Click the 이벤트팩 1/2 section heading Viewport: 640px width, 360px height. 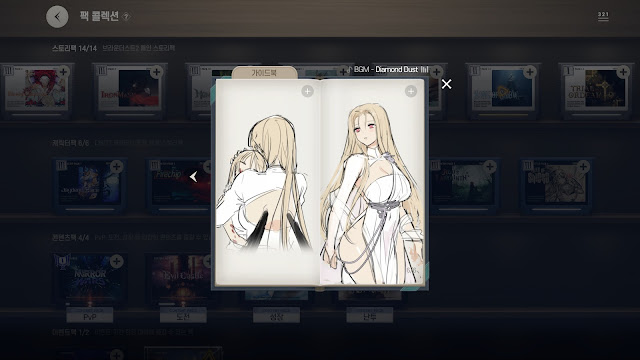click(x=70, y=333)
